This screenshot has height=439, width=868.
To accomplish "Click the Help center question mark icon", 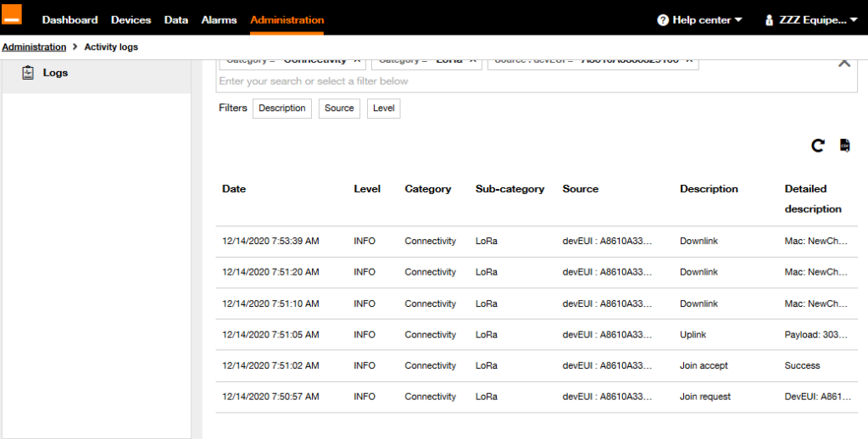I will click(663, 20).
